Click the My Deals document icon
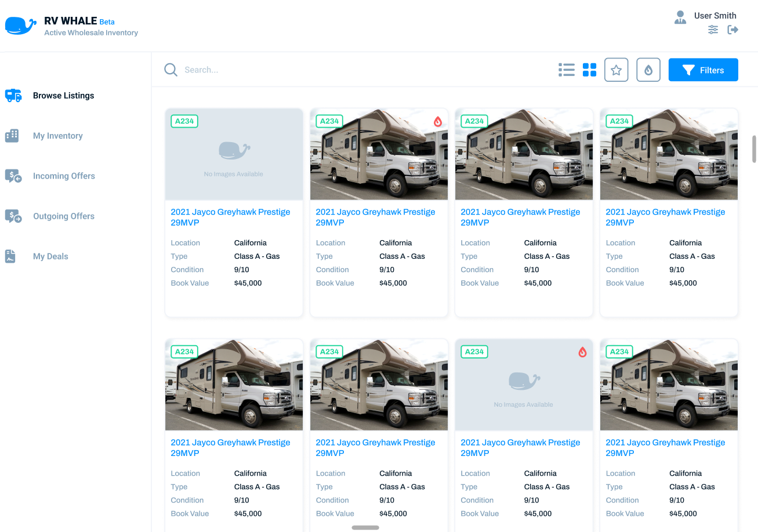758x532 pixels. tap(10, 256)
